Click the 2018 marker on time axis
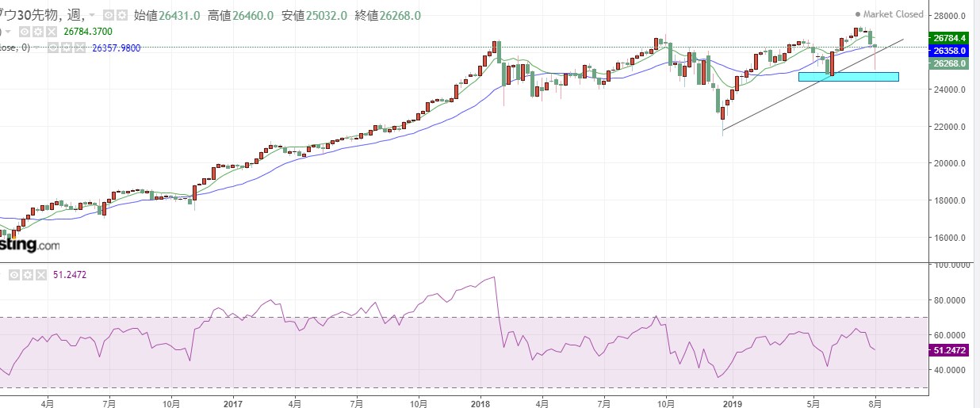Screen dimensions: 980x408 pos(480,402)
